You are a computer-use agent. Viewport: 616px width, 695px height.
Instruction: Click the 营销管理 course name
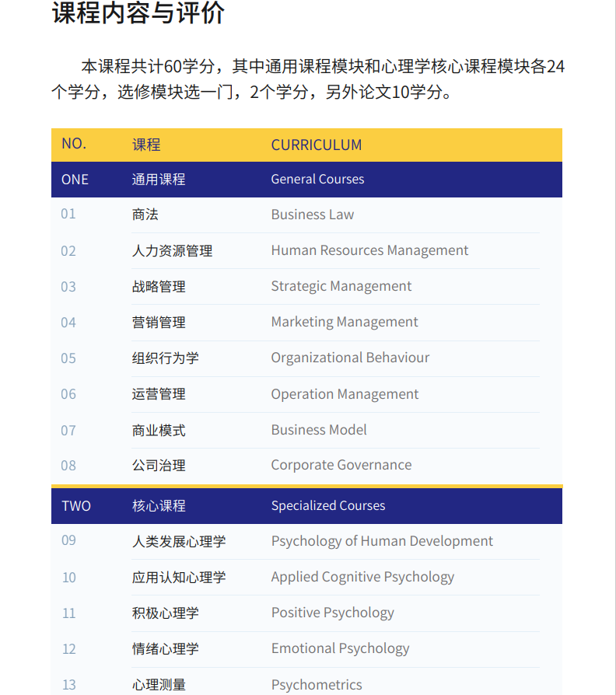159,323
